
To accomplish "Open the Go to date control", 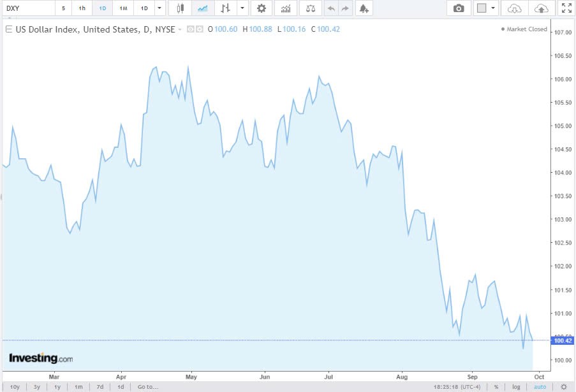I will click(x=147, y=386).
